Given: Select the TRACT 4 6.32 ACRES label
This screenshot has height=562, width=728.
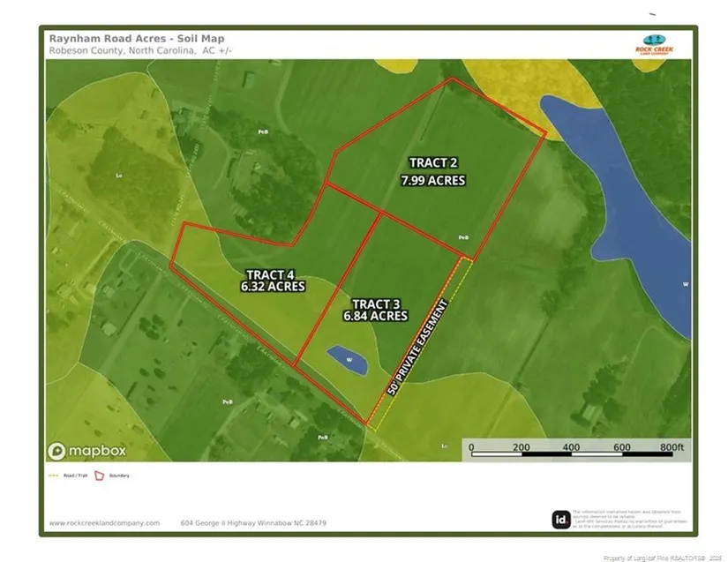Looking at the screenshot, I should tap(273, 280).
